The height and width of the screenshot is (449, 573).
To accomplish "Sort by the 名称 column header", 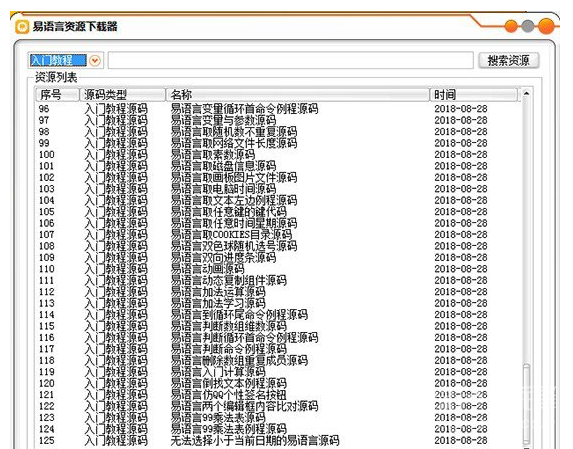I will [297, 95].
